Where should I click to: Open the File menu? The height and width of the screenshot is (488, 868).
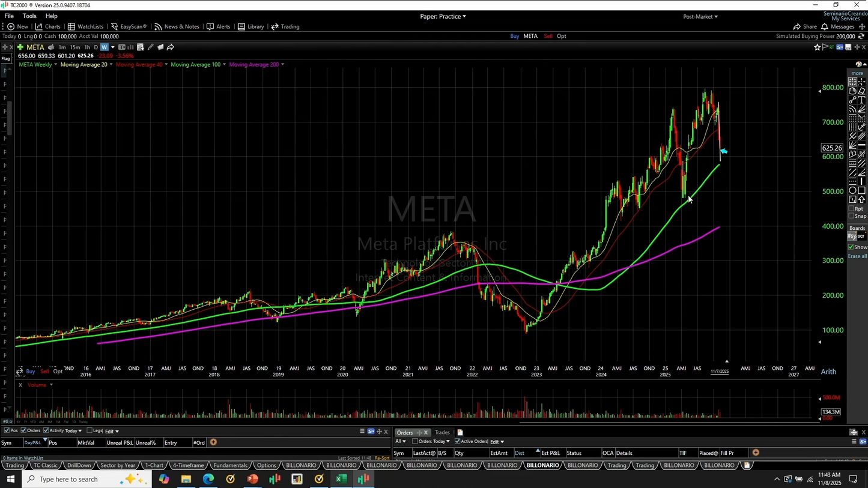tap(9, 16)
